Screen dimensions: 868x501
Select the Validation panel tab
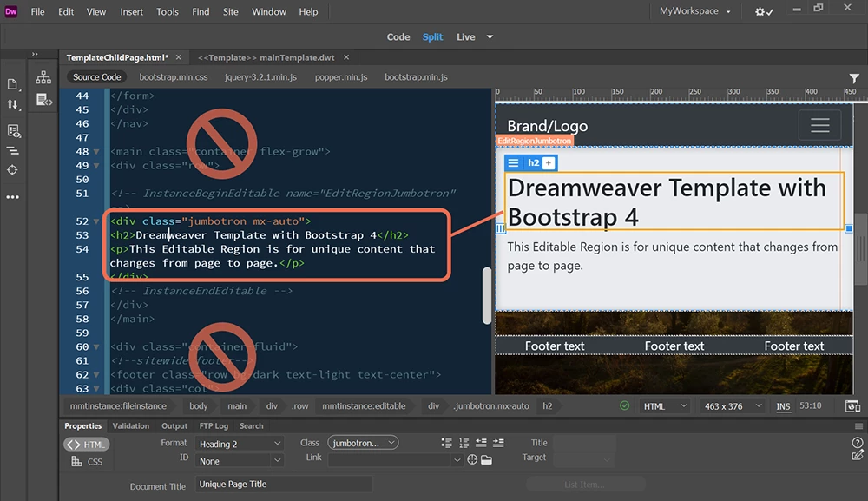(131, 426)
